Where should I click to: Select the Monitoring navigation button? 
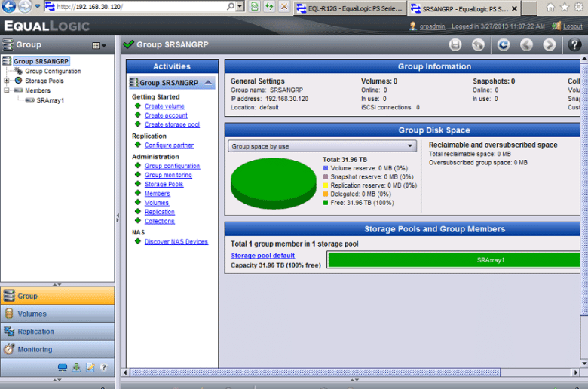click(57, 349)
